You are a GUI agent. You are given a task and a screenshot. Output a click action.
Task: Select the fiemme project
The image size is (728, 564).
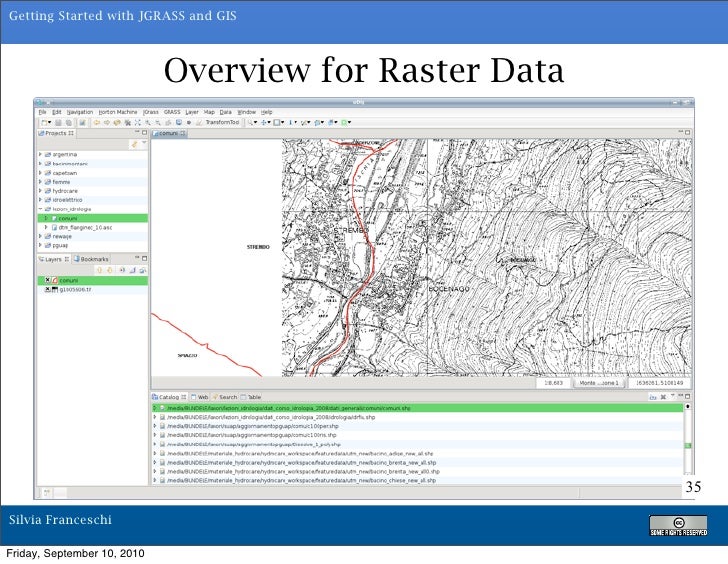point(61,182)
